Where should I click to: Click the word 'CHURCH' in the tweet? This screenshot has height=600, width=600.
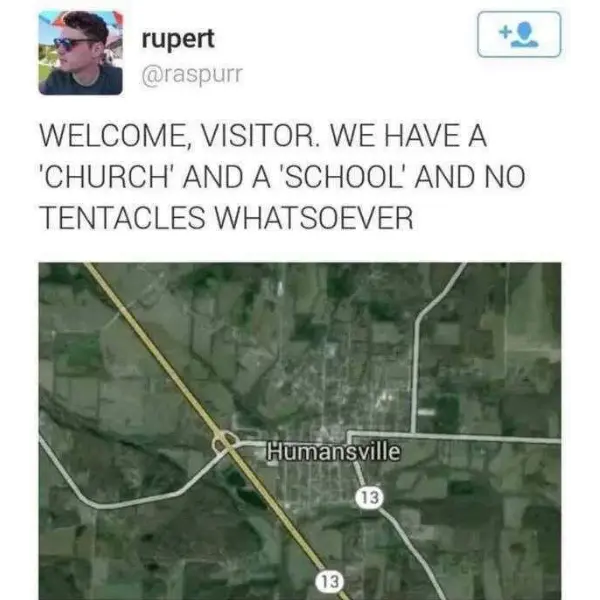pyautogui.click(x=106, y=177)
